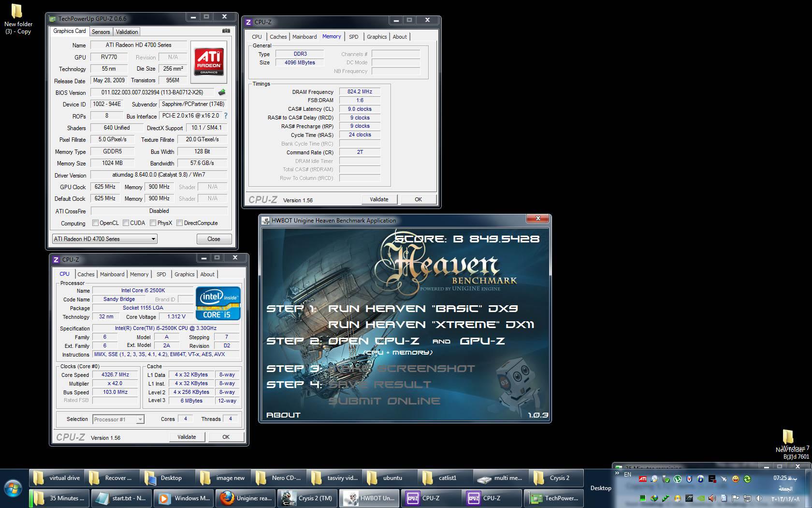Viewport: 812px width, 508px height.
Task: Click the ATI Catalyst tray icon
Action: coord(643,479)
